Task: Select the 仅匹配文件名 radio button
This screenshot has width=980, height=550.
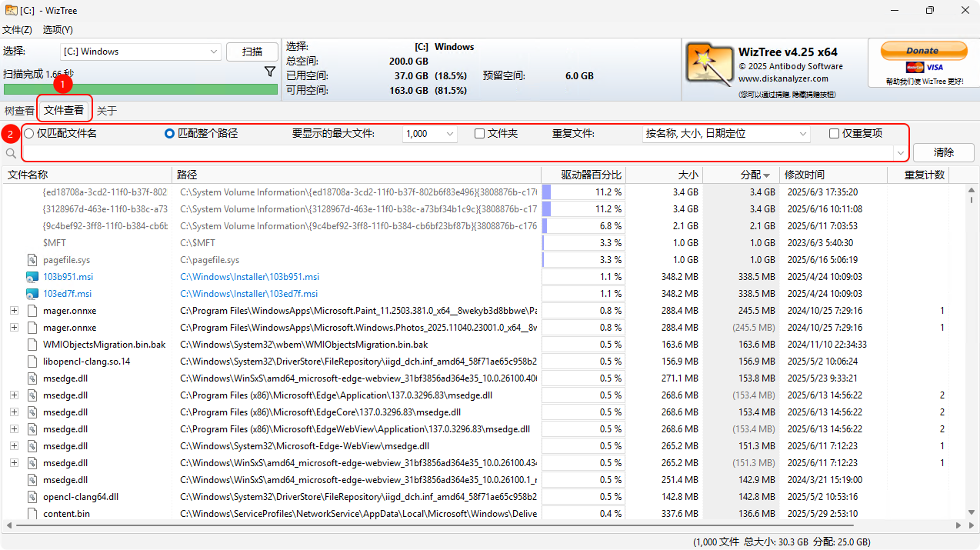Action: [x=29, y=134]
